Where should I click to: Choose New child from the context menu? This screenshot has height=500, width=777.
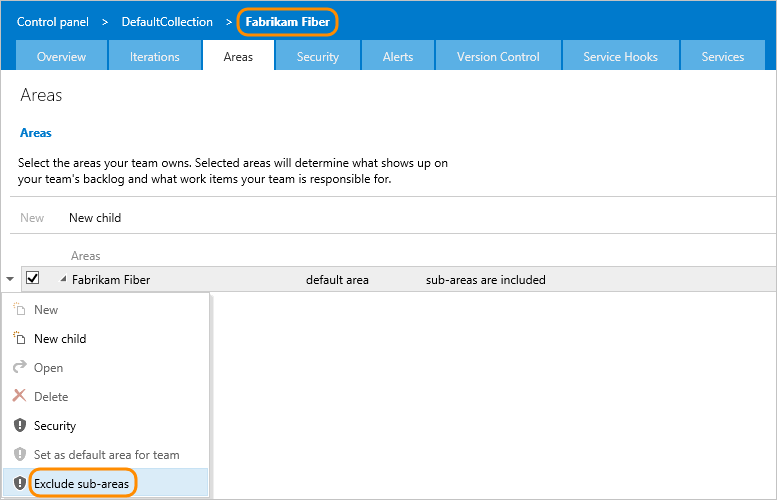tap(105, 338)
